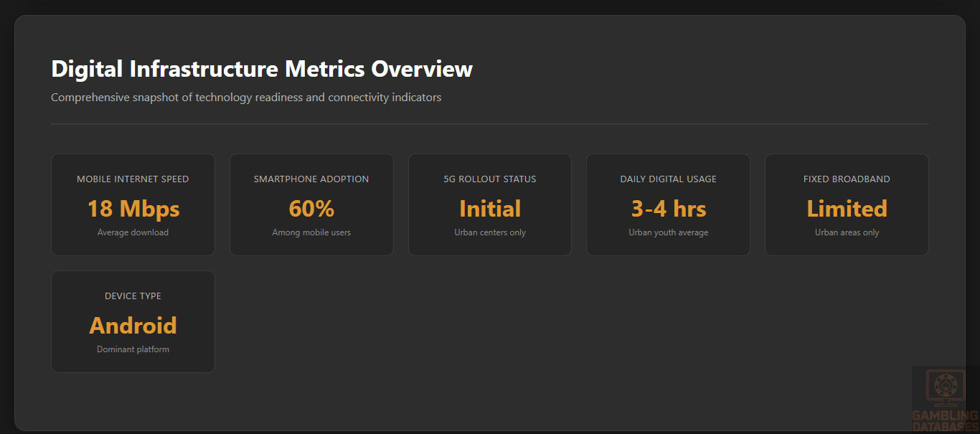Click the 18 Mbps value
The width and height of the screenshot is (980, 434).
(133, 209)
